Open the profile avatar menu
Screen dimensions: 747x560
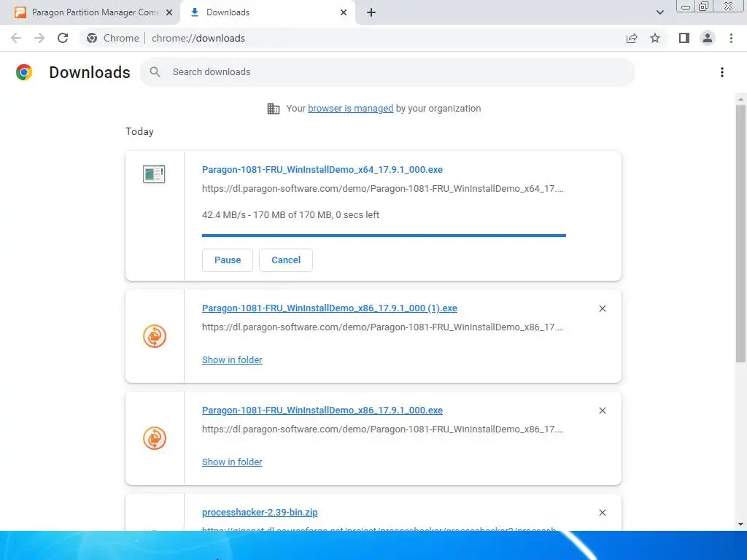point(708,38)
